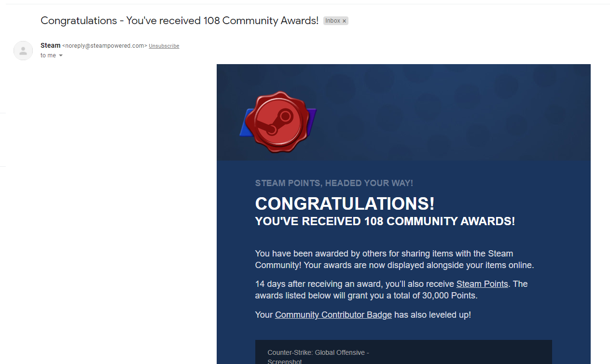Click "STEAM POINTS, HEADED YOUR WAY!" text
Viewport: 610px width, 364px height.
(334, 183)
